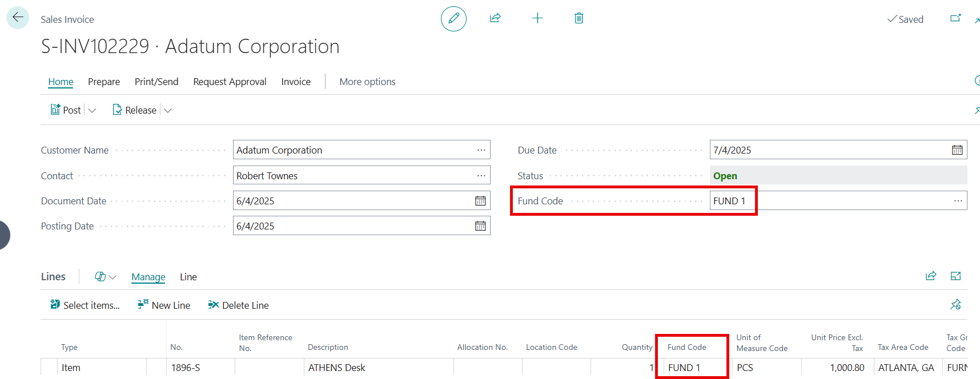Expand the Release dropdown arrow
980x379 pixels.
[168, 110]
